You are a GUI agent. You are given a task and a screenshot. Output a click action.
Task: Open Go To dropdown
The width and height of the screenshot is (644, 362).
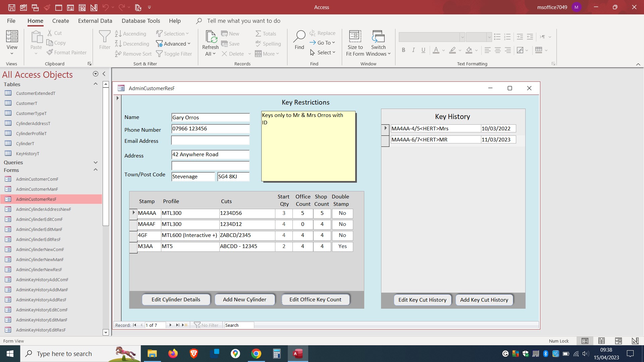(322, 43)
